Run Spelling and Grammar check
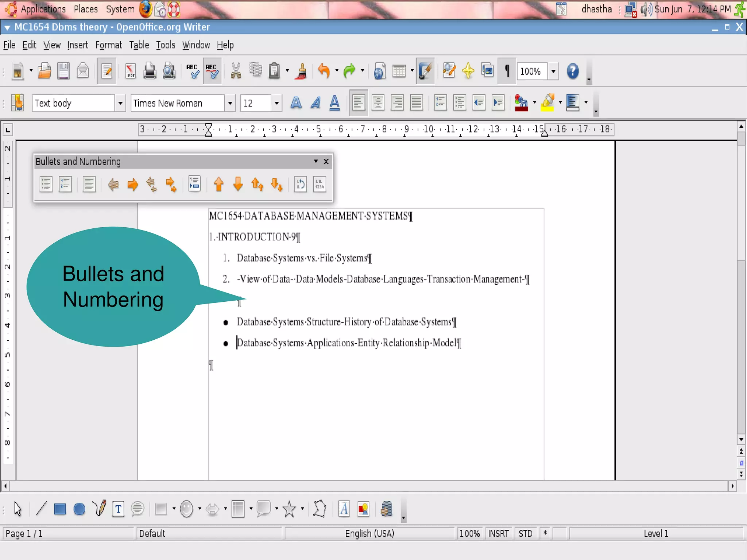The width and height of the screenshot is (747, 560). [193, 71]
